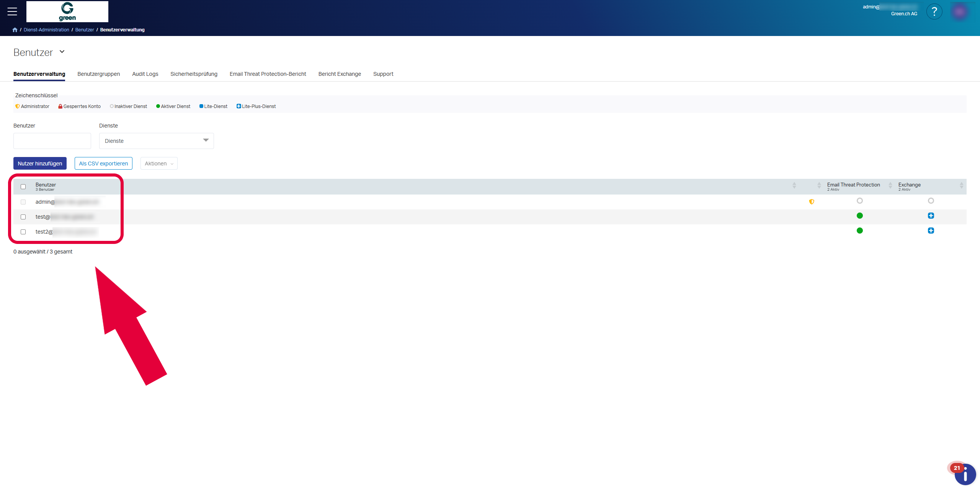Open the hamburger navigation menu

pyautogui.click(x=12, y=11)
